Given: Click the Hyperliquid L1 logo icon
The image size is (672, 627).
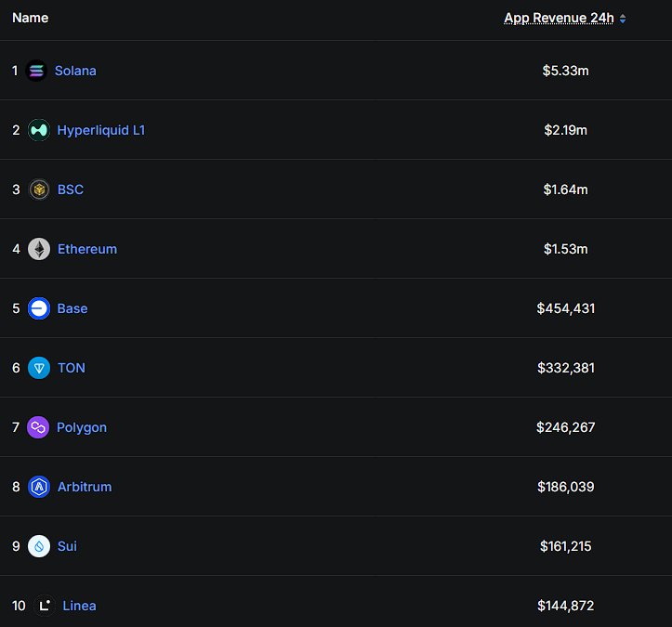Looking at the screenshot, I should coord(38,130).
